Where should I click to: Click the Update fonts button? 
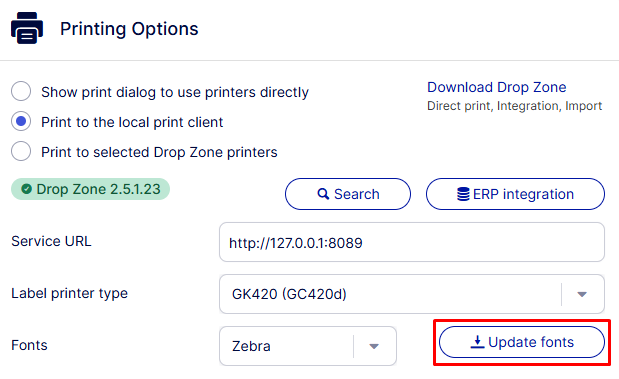pos(521,342)
